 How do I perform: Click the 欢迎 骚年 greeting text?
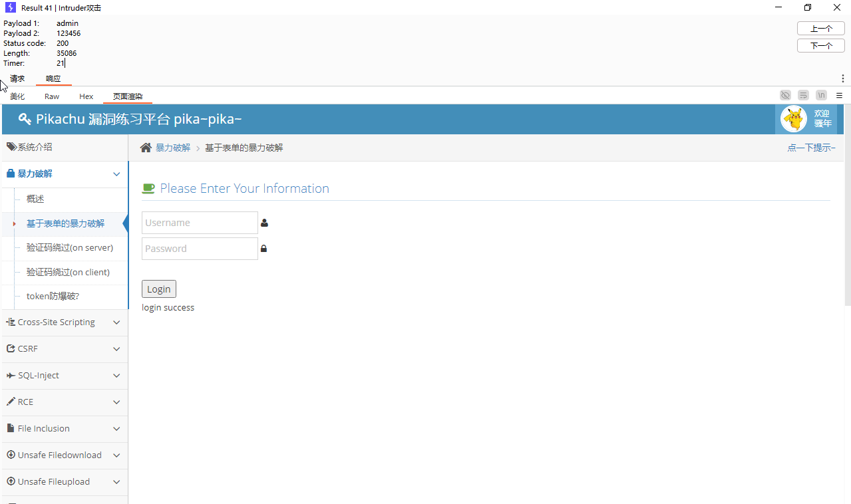click(822, 118)
